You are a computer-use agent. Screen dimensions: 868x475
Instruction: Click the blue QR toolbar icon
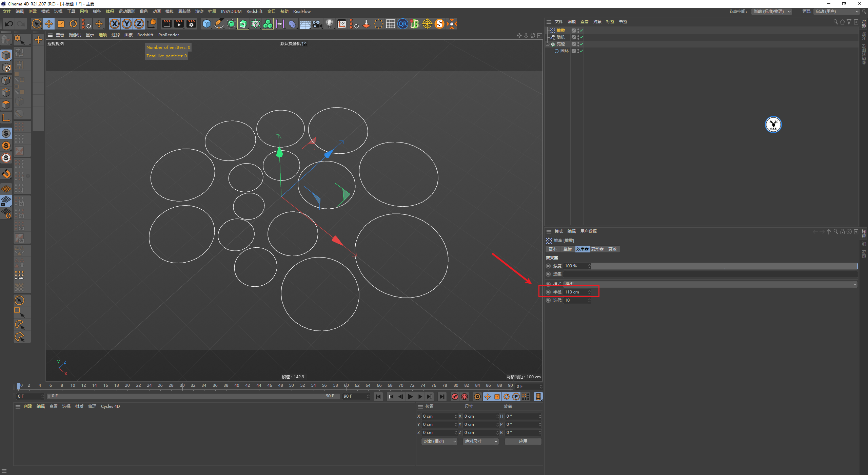pos(402,24)
